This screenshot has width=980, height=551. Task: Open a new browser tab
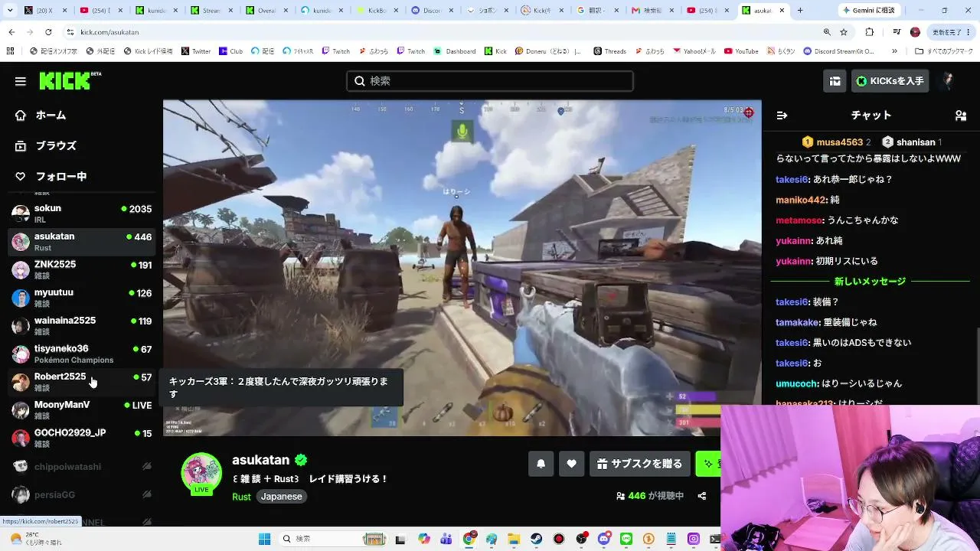pos(800,11)
